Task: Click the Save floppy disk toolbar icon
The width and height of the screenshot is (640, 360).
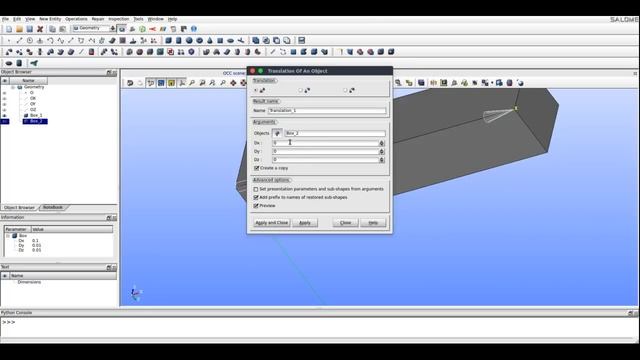Action: [29, 29]
